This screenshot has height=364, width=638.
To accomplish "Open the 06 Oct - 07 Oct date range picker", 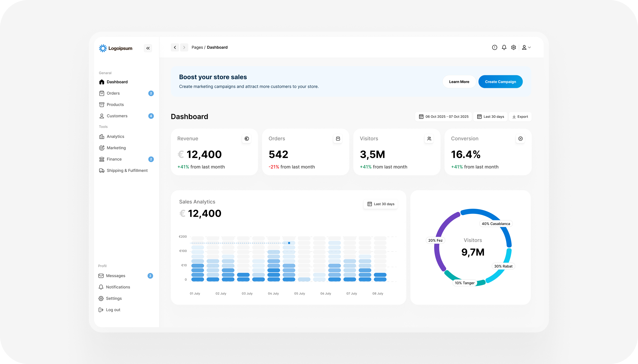I will (x=444, y=117).
